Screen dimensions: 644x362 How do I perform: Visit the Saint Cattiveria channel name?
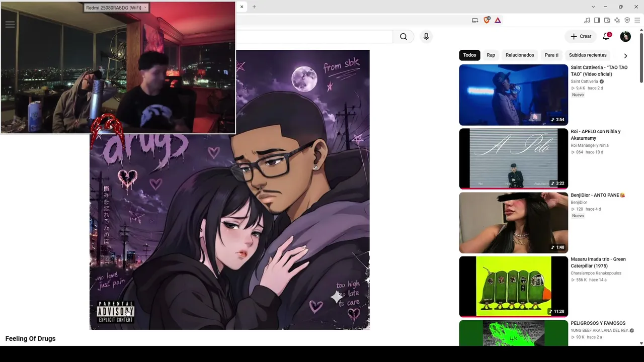pos(584,81)
